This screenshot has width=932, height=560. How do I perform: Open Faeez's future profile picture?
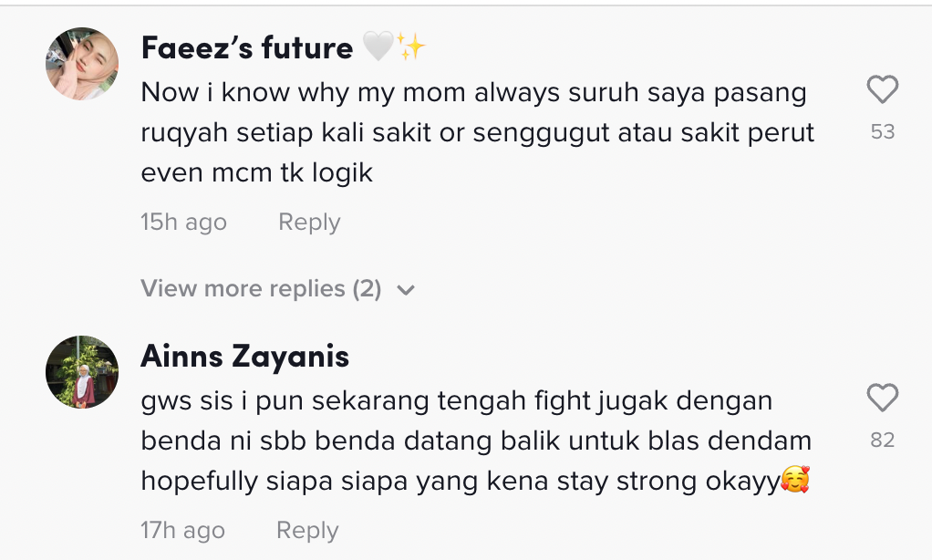[x=82, y=63]
